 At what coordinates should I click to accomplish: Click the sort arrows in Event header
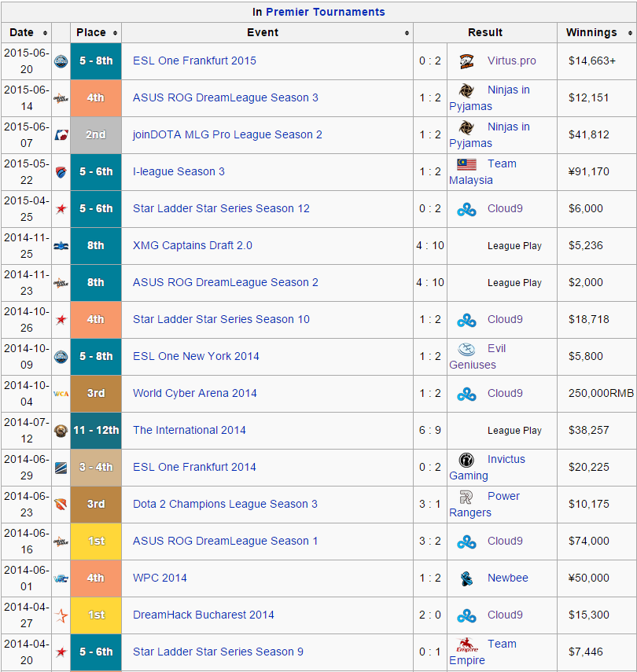[407, 33]
